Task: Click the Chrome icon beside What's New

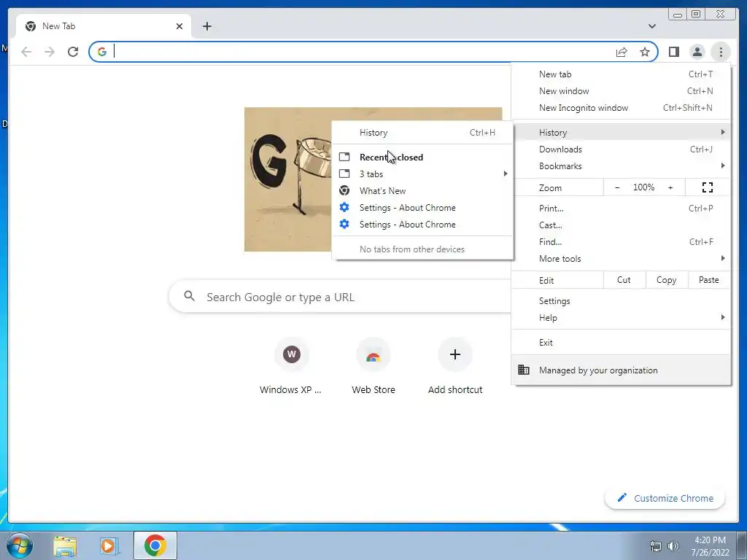Action: 344,190
